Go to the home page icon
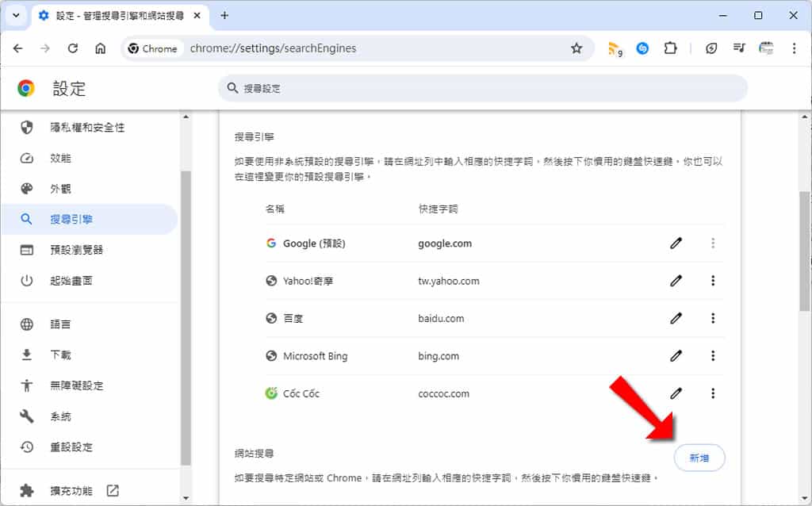Image resolution: width=812 pixels, height=506 pixels. [x=101, y=48]
